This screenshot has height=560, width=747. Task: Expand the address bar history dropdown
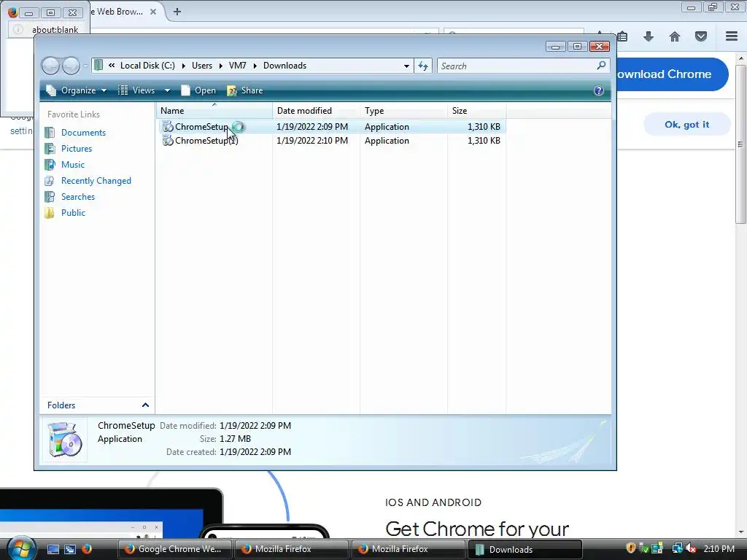406,66
